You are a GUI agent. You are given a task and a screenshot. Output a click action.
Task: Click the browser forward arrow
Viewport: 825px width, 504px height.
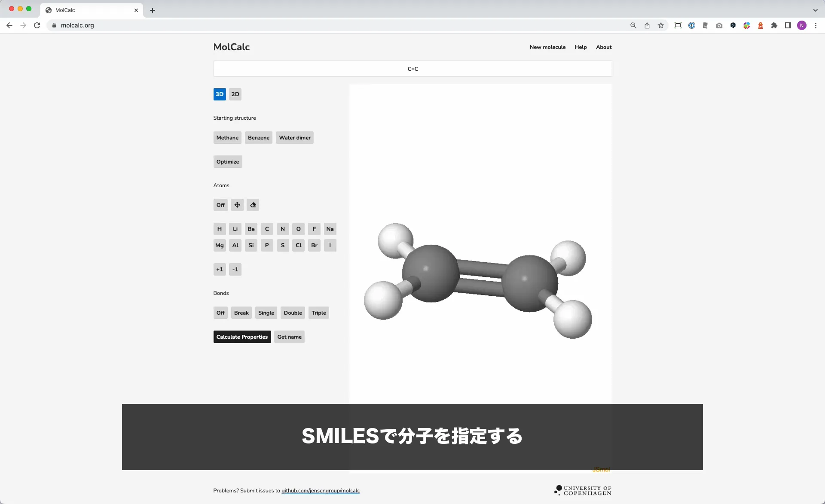tap(23, 25)
